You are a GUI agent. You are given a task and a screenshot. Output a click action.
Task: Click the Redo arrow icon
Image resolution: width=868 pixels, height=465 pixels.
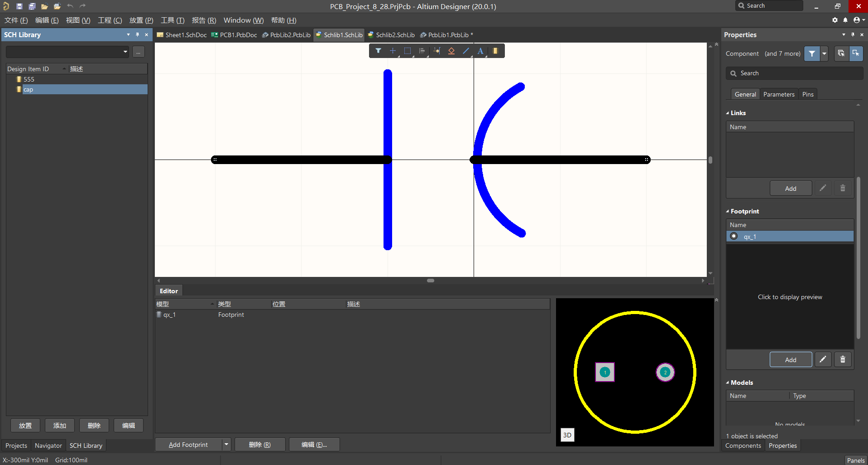pos(82,6)
